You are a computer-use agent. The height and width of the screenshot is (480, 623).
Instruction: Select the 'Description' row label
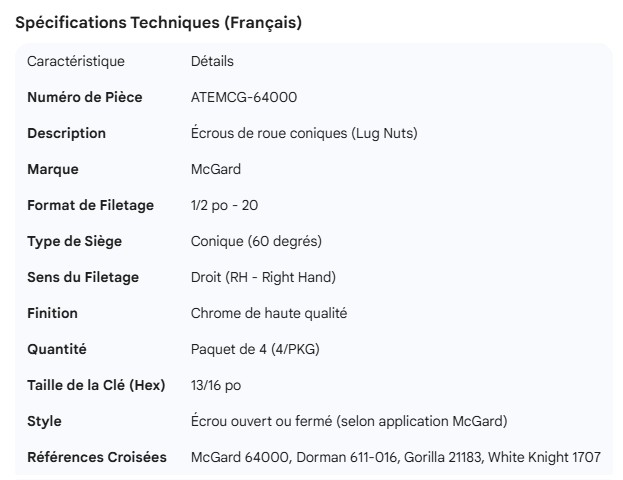point(66,133)
